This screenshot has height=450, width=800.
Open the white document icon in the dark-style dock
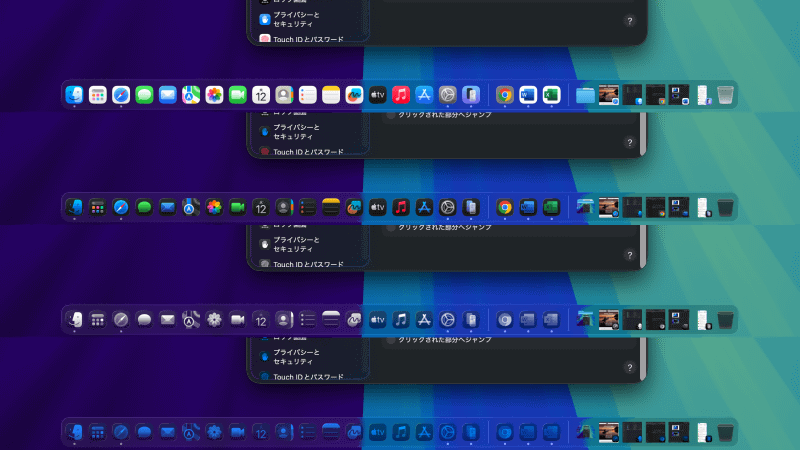(x=703, y=207)
